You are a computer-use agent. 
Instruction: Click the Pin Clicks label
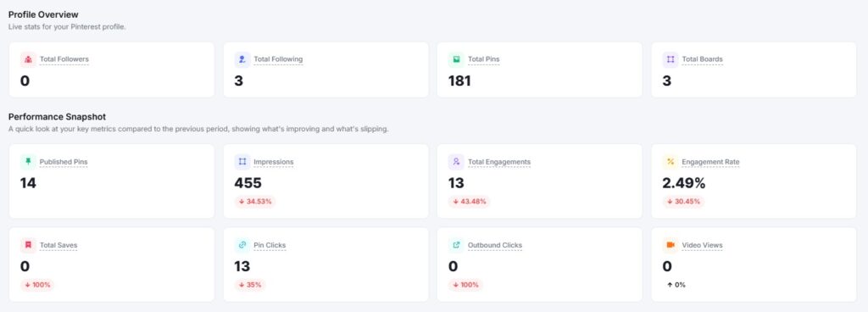coord(270,245)
